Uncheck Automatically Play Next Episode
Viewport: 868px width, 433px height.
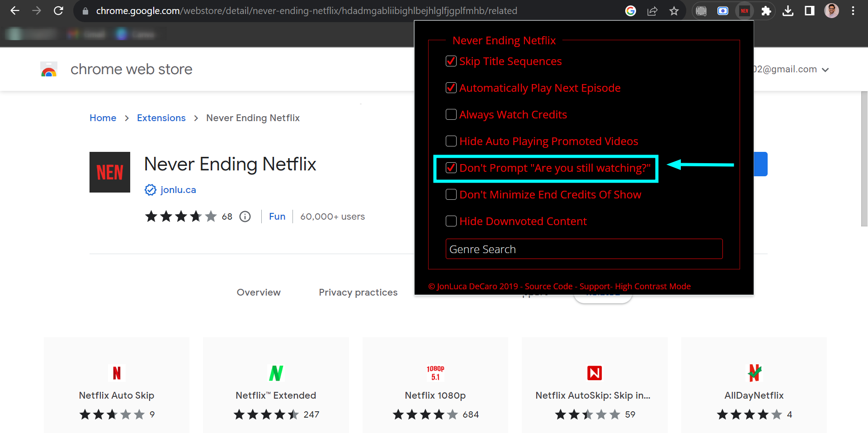pos(451,88)
